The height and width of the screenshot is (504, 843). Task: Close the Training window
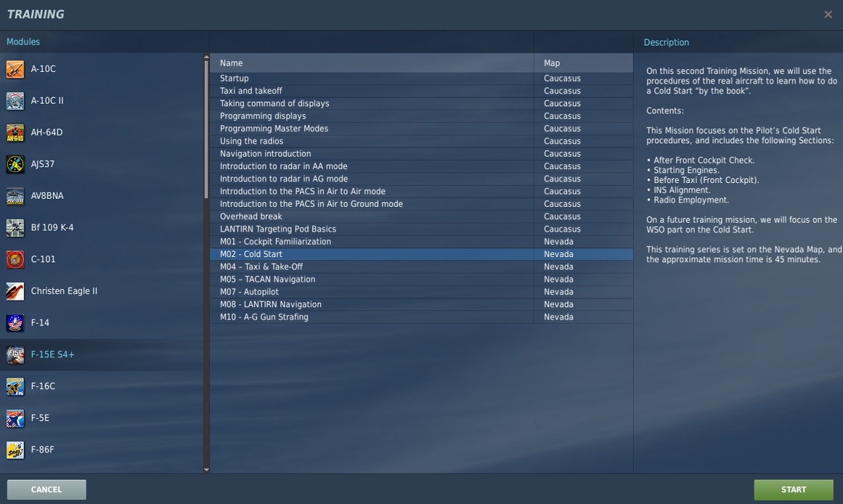[828, 14]
